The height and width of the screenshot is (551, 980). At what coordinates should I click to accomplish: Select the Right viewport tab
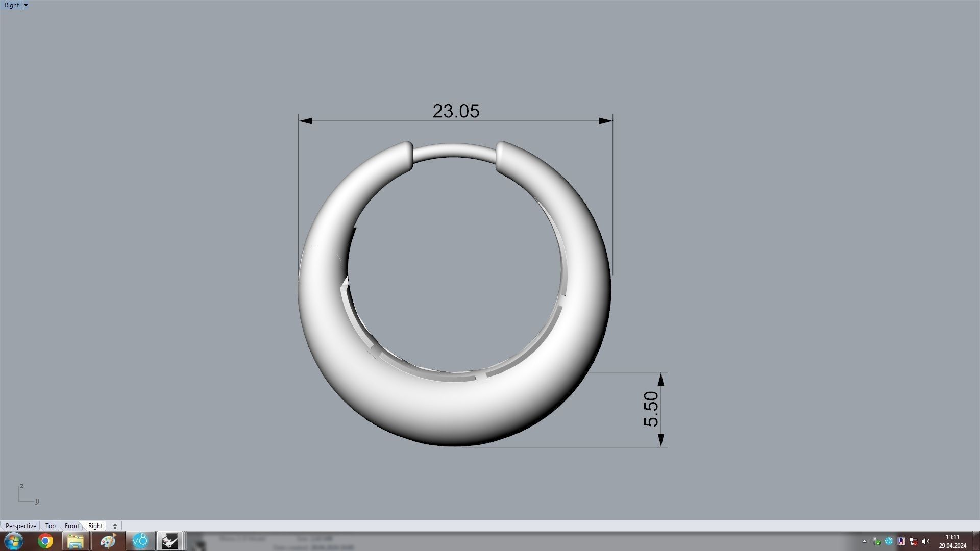[x=95, y=525]
